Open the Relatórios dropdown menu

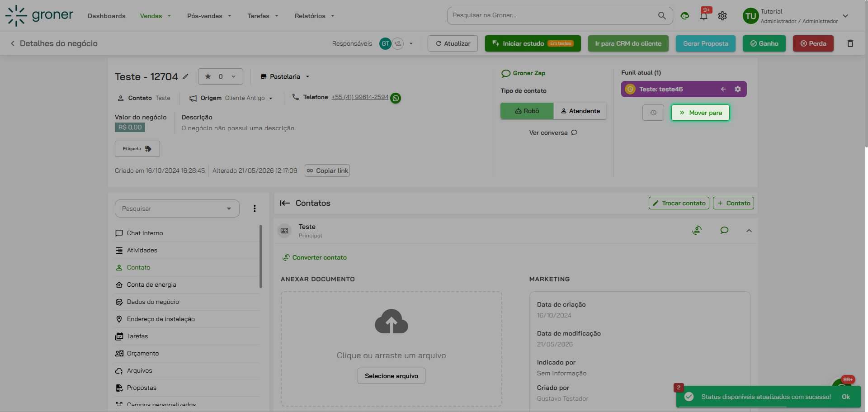(x=314, y=16)
